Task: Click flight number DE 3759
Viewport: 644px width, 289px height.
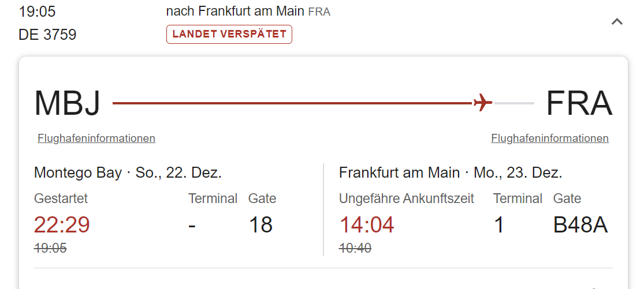Action: [x=47, y=35]
